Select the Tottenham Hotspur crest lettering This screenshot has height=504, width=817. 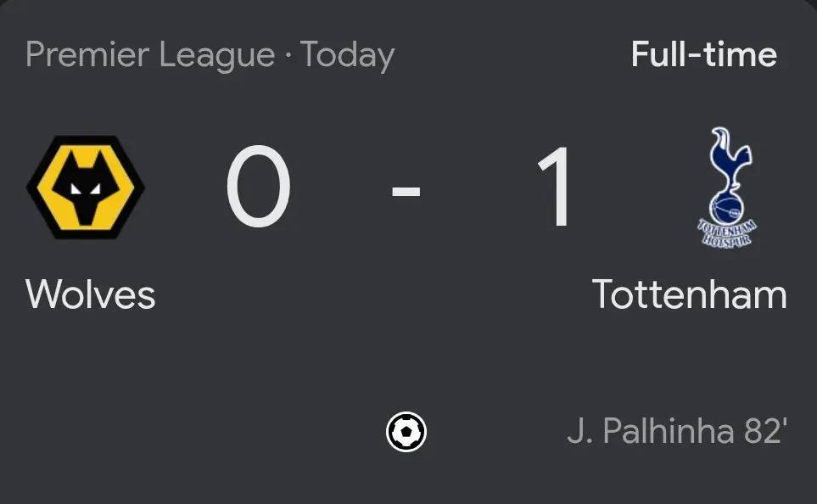(x=727, y=233)
